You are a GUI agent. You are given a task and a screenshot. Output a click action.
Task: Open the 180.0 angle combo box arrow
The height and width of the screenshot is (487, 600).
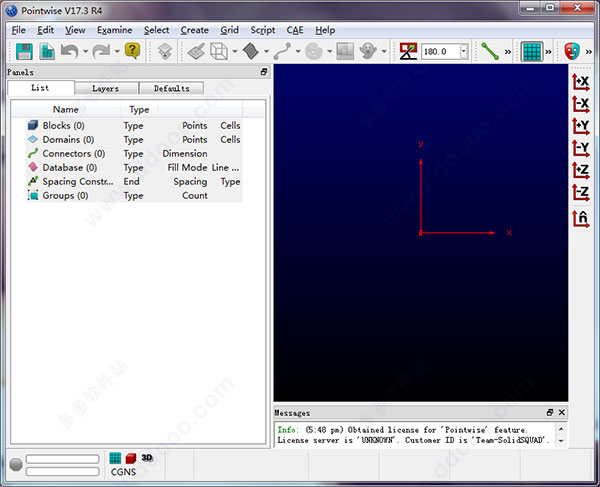pyautogui.click(x=463, y=51)
